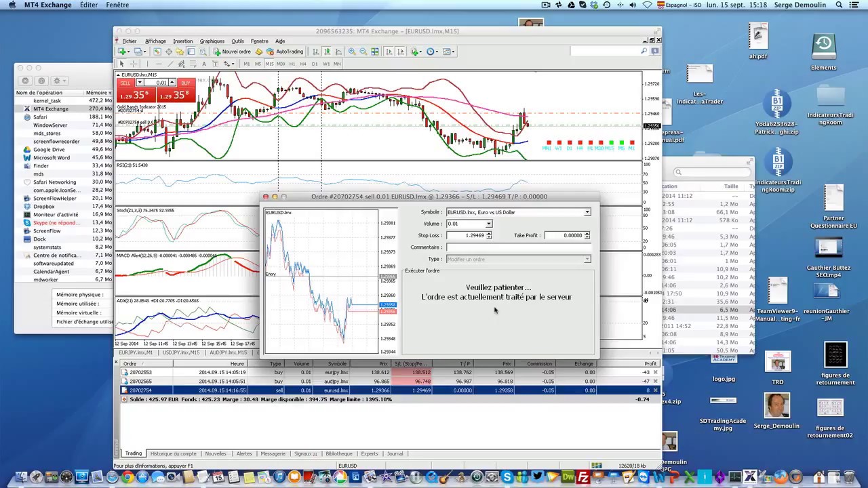Switch to the Messagerie tab
Viewport: 868px width, 488px height.
point(273,453)
